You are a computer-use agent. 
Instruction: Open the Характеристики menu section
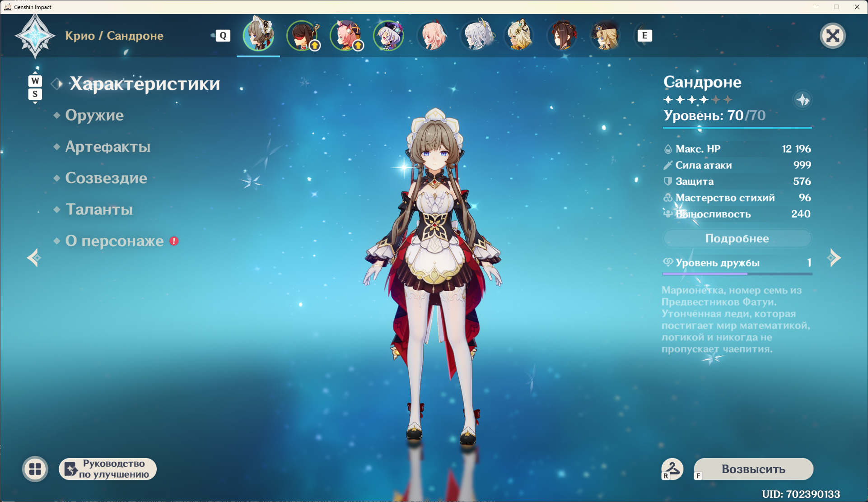click(x=145, y=84)
